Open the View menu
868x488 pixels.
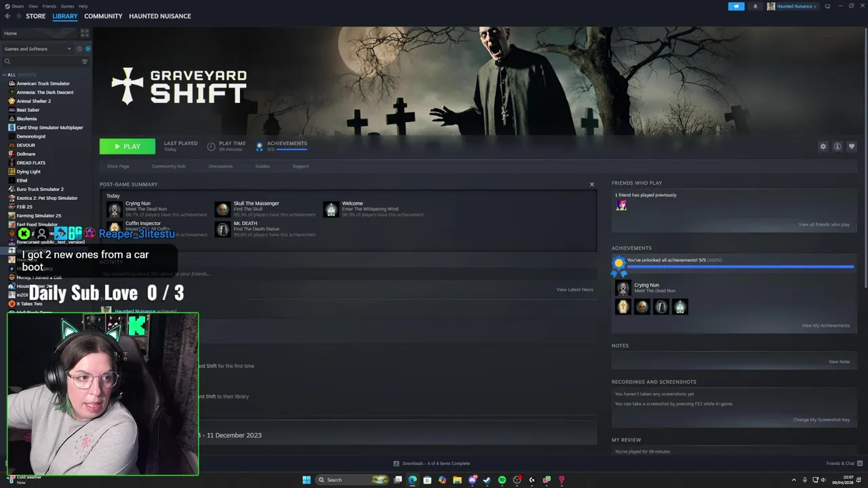[33, 6]
